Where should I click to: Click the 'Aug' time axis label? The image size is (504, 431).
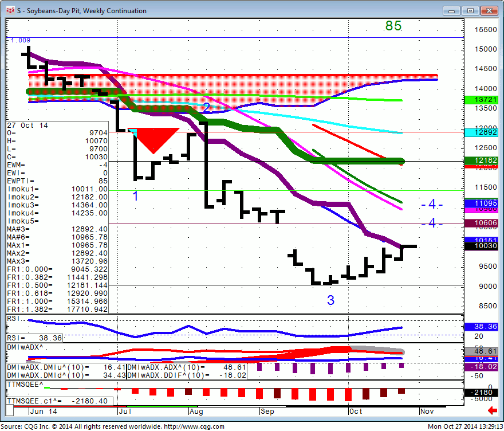(x=196, y=412)
